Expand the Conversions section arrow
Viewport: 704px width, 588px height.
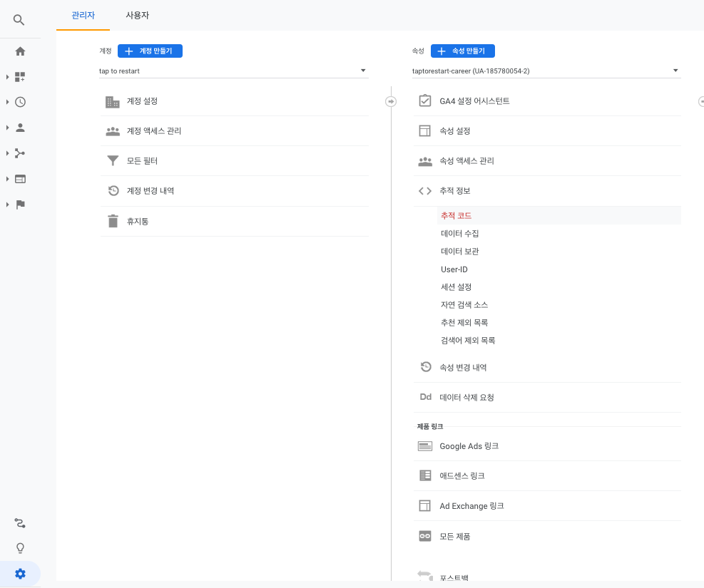point(7,205)
